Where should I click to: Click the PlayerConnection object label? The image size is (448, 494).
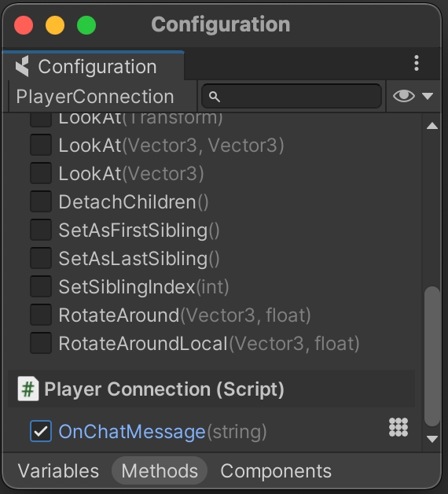point(95,97)
